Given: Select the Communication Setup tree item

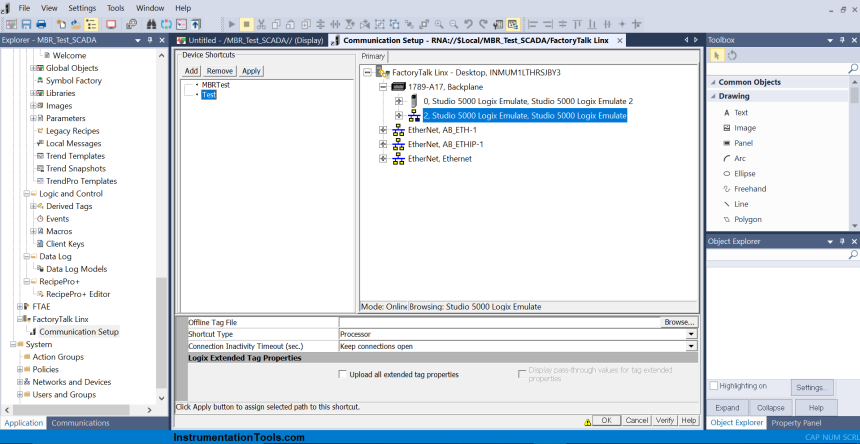Looking at the screenshot, I should point(79,332).
